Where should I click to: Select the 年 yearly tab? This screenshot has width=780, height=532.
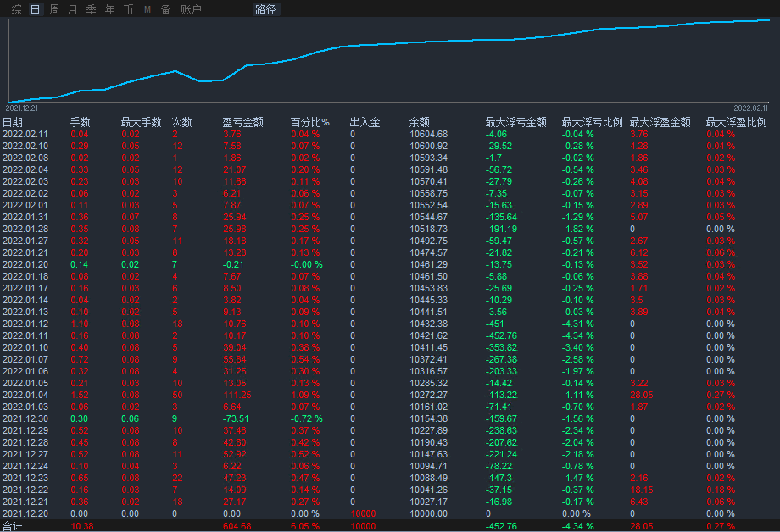[x=109, y=9]
